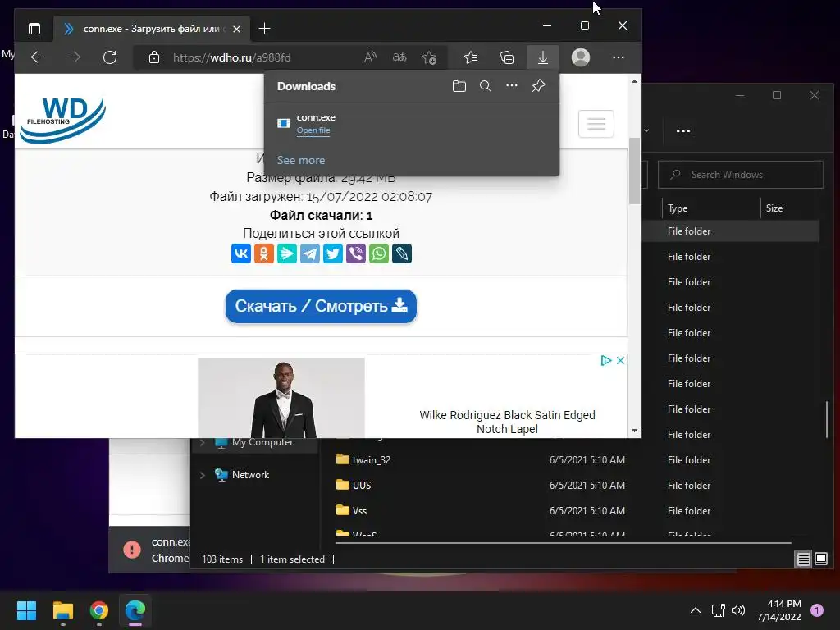840x630 pixels.
Task: Select the UUS folder
Action: (x=362, y=486)
